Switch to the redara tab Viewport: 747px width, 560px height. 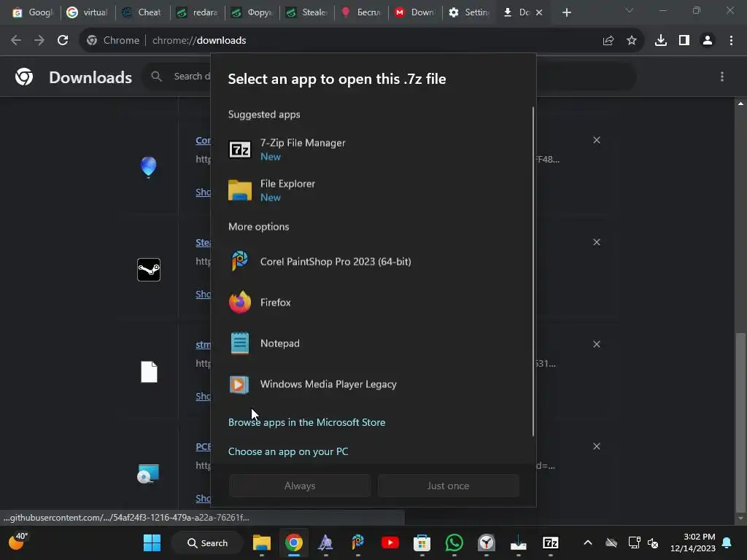click(197, 12)
